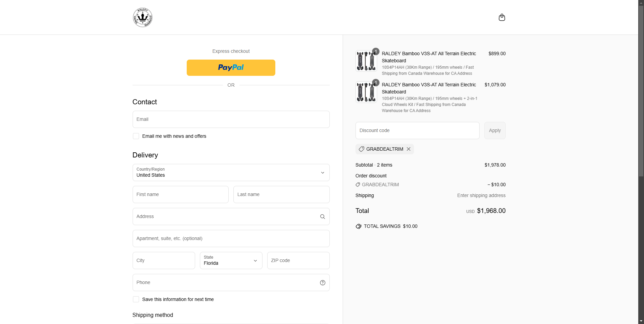This screenshot has height=324, width=644.
Task: Focus the Last name field
Action: coord(281,194)
